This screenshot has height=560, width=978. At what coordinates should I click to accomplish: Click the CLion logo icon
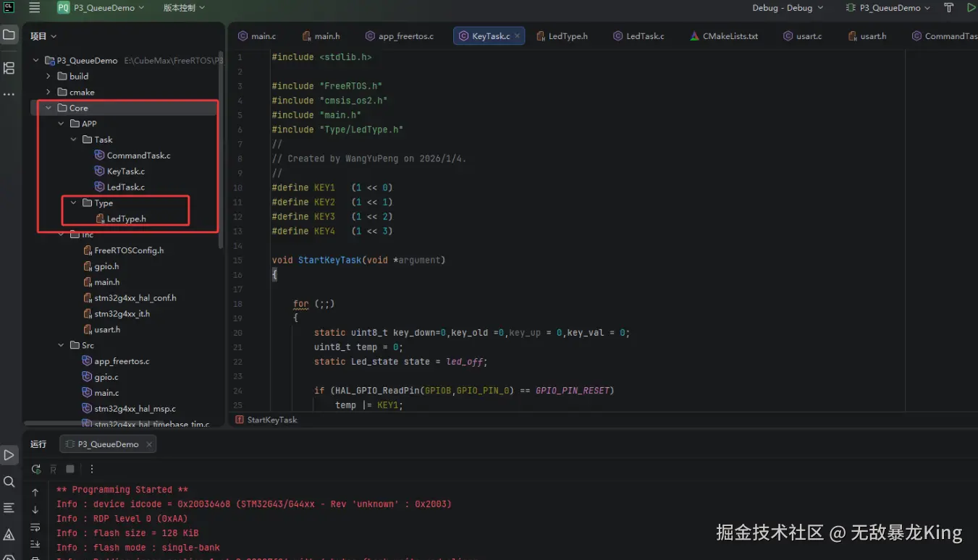click(9, 8)
